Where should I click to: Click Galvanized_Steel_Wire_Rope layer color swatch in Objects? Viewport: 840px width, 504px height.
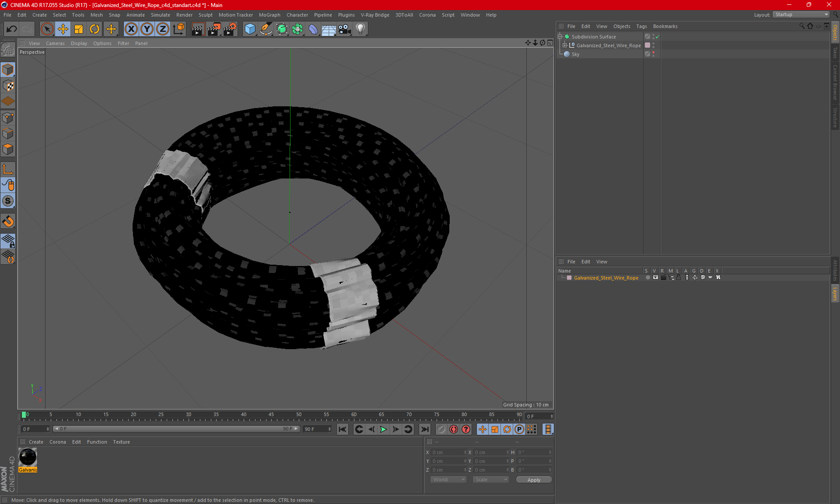click(647, 45)
